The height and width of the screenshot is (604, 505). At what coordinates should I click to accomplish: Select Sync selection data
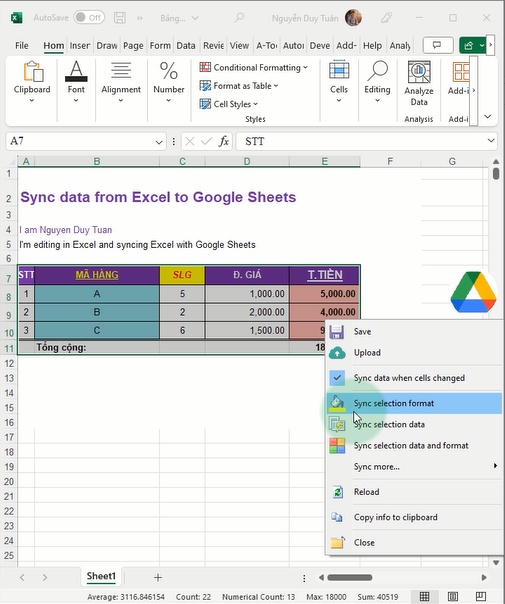pos(414,424)
